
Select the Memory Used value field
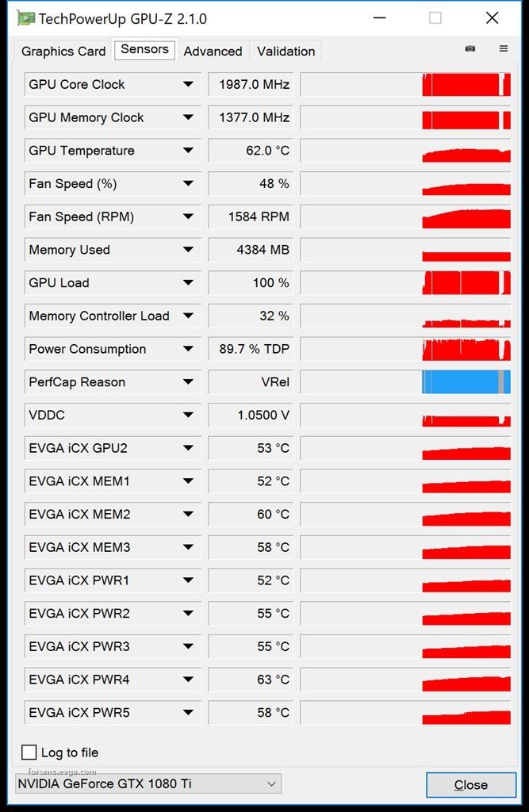tap(251, 250)
